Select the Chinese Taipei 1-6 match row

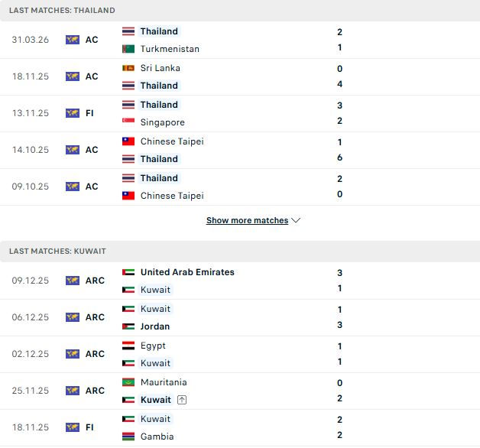click(240, 151)
